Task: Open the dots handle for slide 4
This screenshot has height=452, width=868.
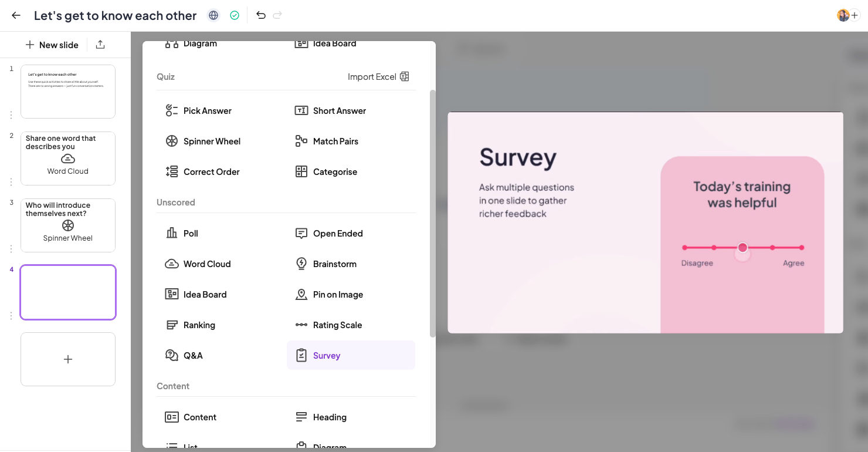Action: coord(11,316)
